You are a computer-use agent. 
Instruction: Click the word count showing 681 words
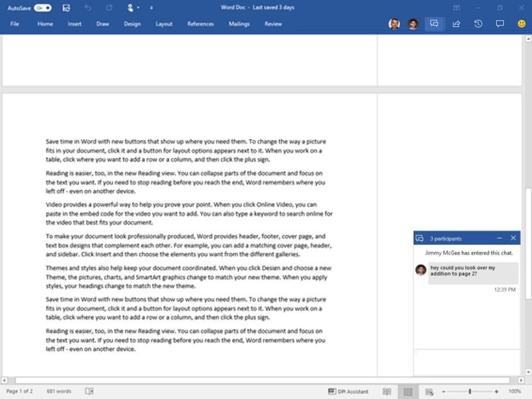(x=60, y=391)
